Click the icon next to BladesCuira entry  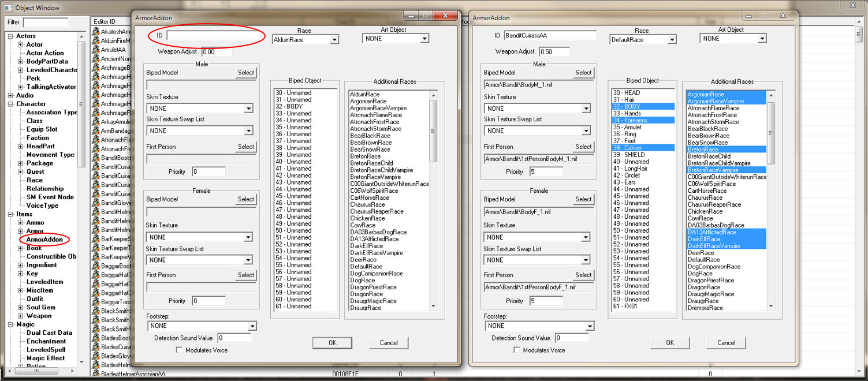click(x=96, y=346)
